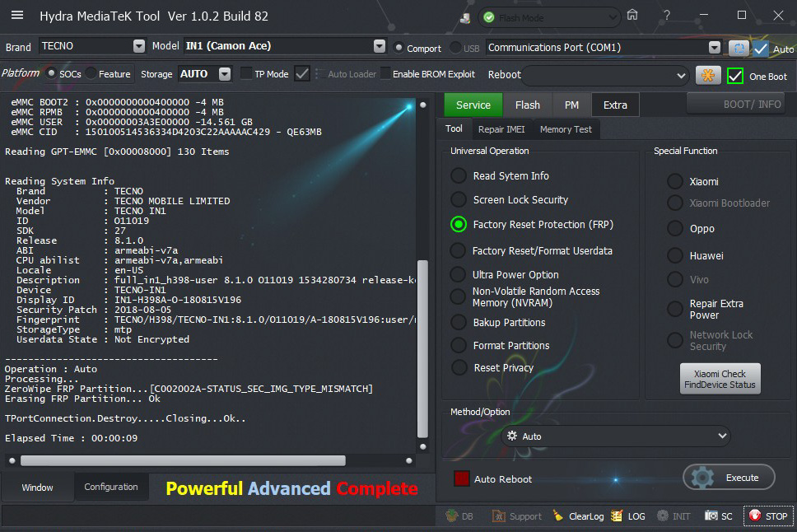Select the Feature platform radio
Image resolution: width=797 pixels, height=532 pixels.
[x=91, y=73]
